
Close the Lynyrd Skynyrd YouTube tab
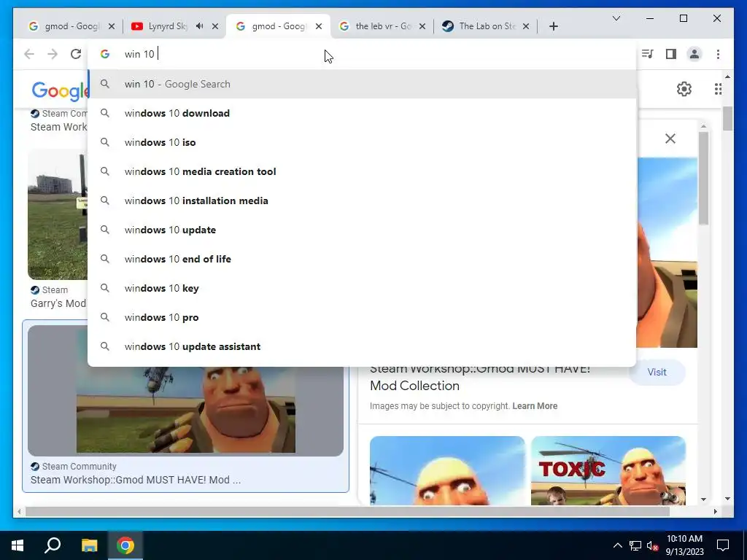click(215, 26)
